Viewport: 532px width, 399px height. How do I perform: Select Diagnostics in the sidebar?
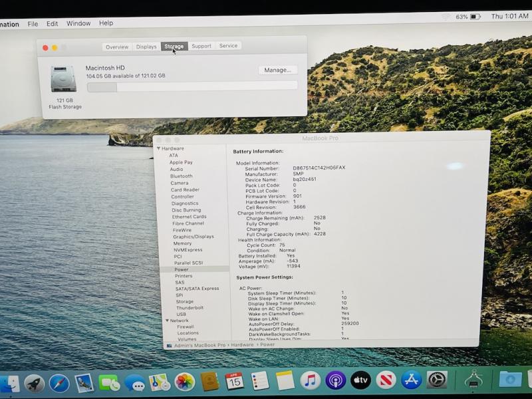pos(185,203)
